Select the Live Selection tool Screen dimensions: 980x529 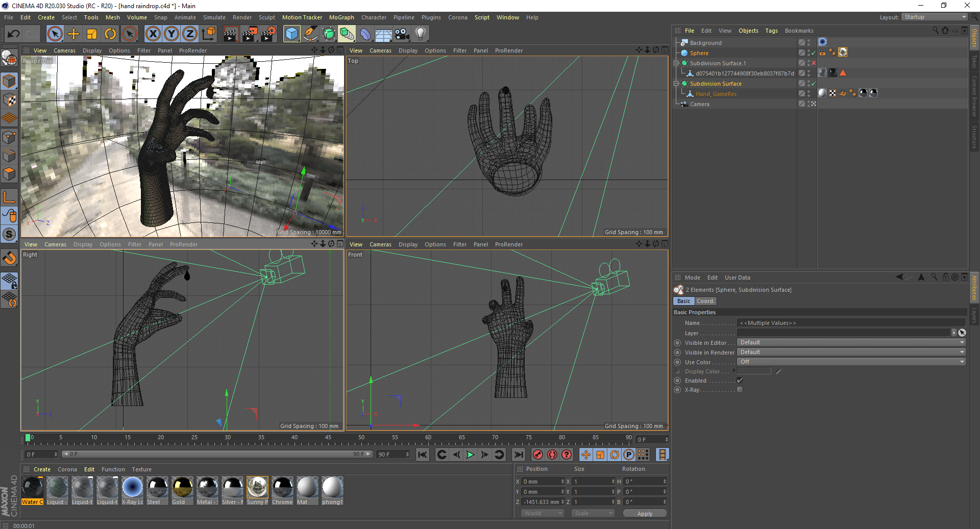pos(55,34)
